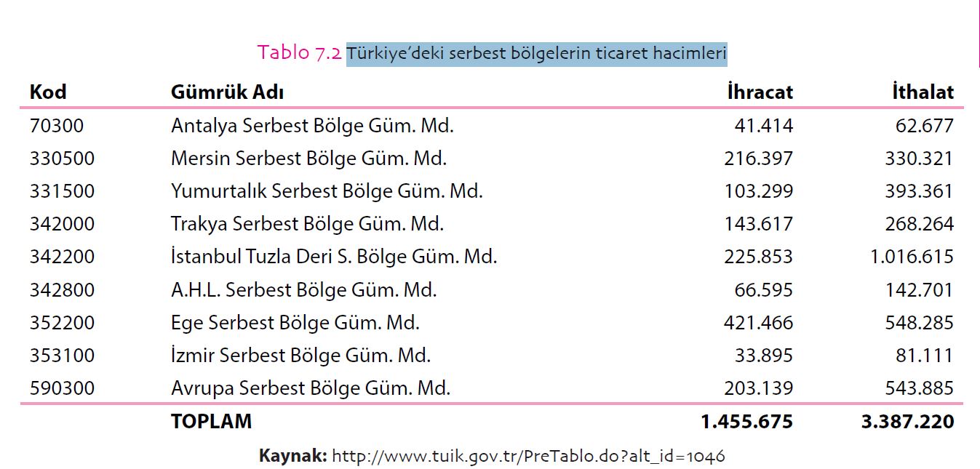The image size is (980, 469).
Task: Click total export value 1.455.675
Action: (746, 422)
